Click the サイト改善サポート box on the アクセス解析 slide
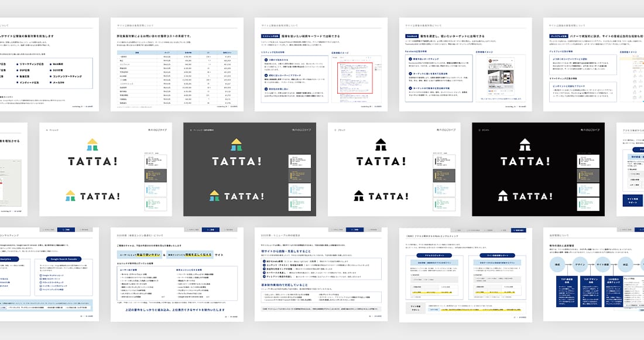The image size is (644, 340). pyautogui.click(x=415, y=308)
